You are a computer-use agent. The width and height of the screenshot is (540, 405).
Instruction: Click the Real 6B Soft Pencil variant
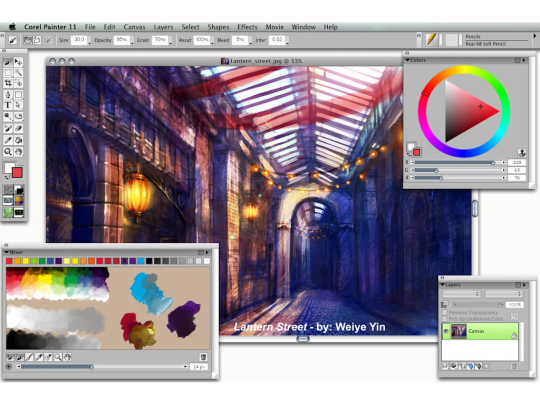click(486, 44)
